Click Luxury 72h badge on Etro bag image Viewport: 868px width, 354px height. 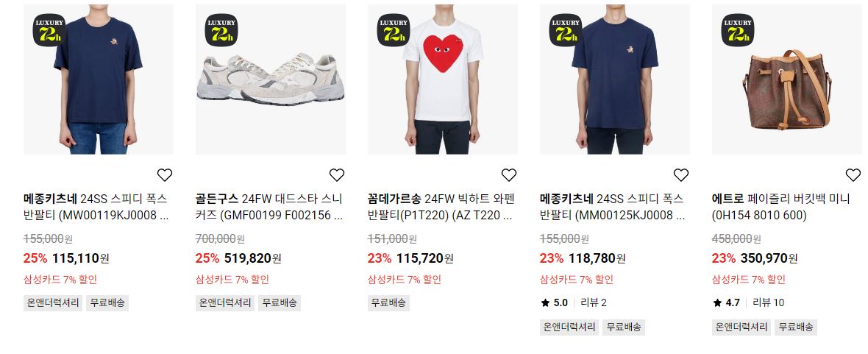tap(738, 30)
